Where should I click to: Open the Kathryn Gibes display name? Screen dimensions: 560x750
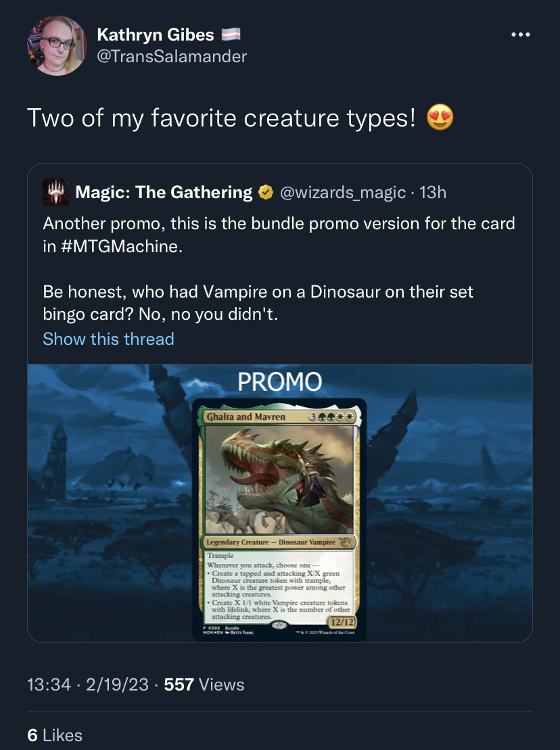tap(156, 34)
